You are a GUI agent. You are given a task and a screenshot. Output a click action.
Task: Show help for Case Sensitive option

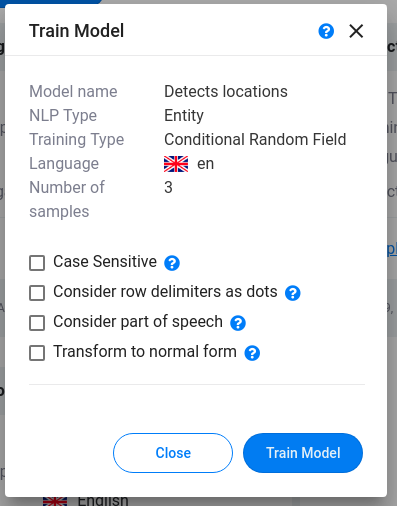coord(172,263)
